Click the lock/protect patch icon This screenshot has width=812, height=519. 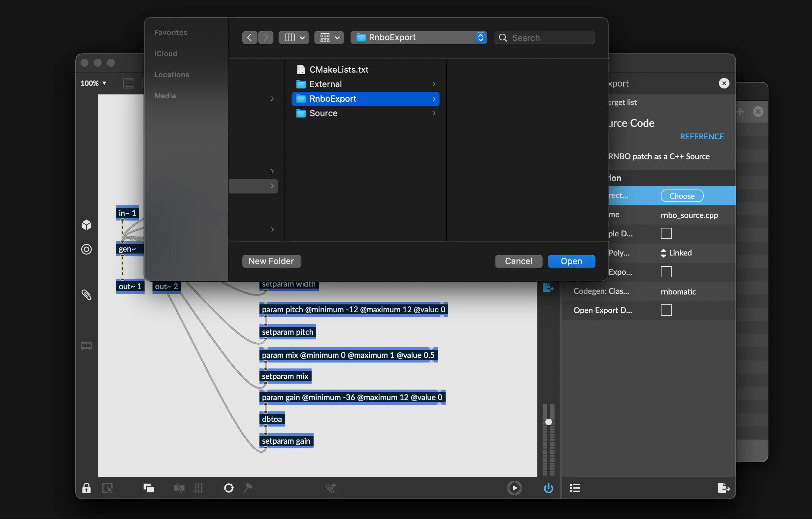[86, 486]
